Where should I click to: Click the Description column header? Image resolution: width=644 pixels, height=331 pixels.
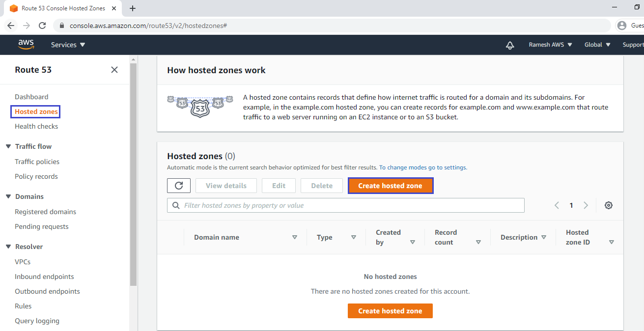pyautogui.click(x=519, y=237)
